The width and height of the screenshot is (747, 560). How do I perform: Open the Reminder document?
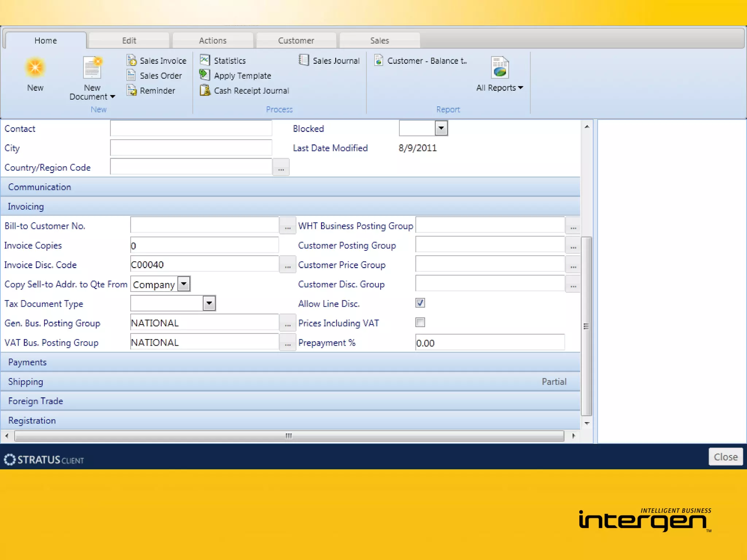pyautogui.click(x=151, y=90)
